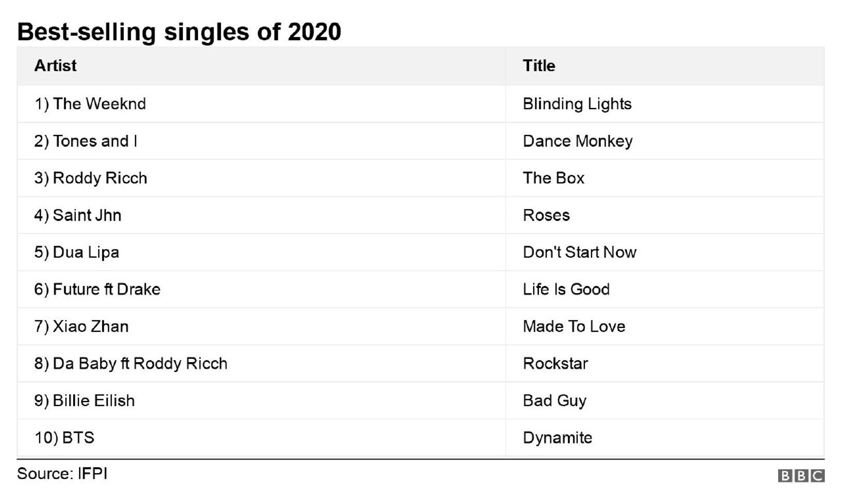Click the Blinding Lights title
This screenshot has height=504, width=841.
[577, 104]
